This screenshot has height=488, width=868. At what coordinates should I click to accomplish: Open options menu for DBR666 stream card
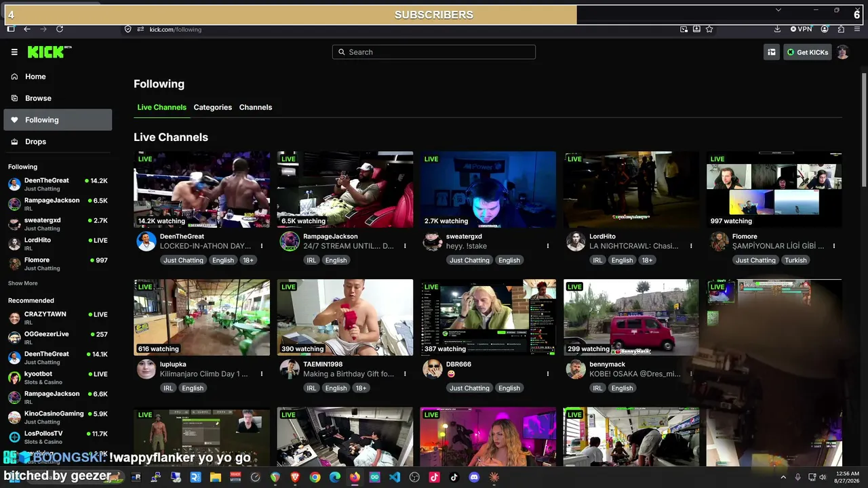(x=548, y=373)
